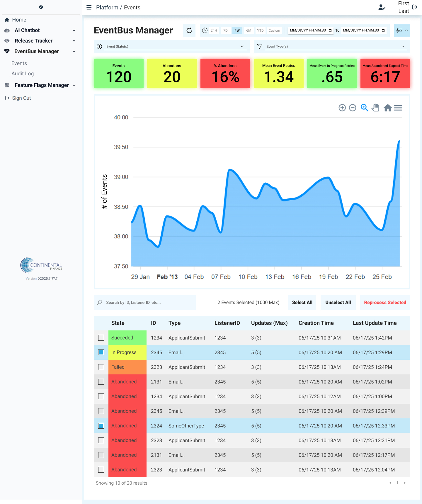422x504 pixels.
Task: Select the magnifier selection zoom tool
Action: click(x=364, y=108)
